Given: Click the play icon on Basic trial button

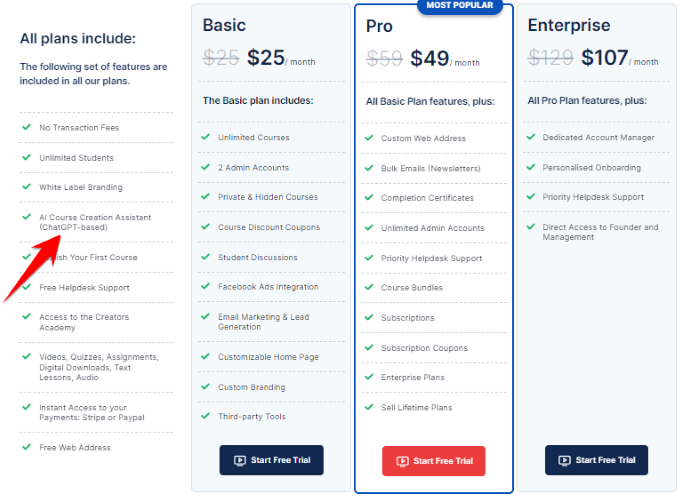Looking at the screenshot, I should click(x=240, y=460).
